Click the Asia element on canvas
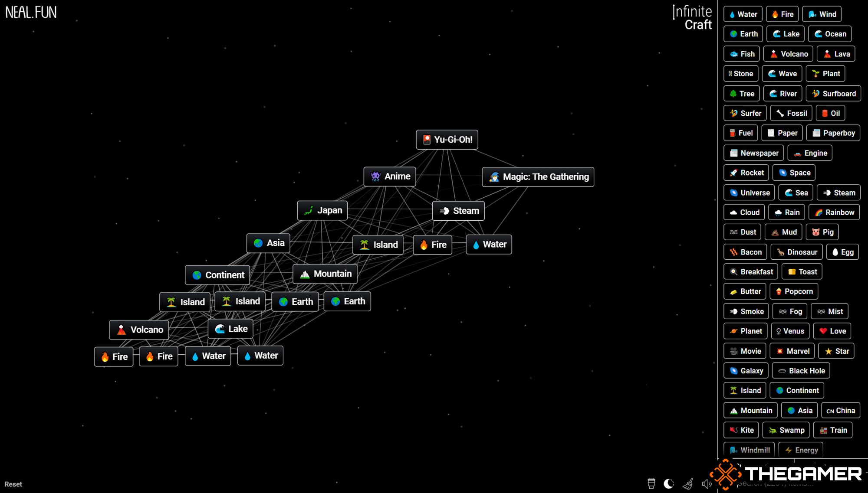Image resolution: width=868 pixels, height=493 pixels. [268, 243]
